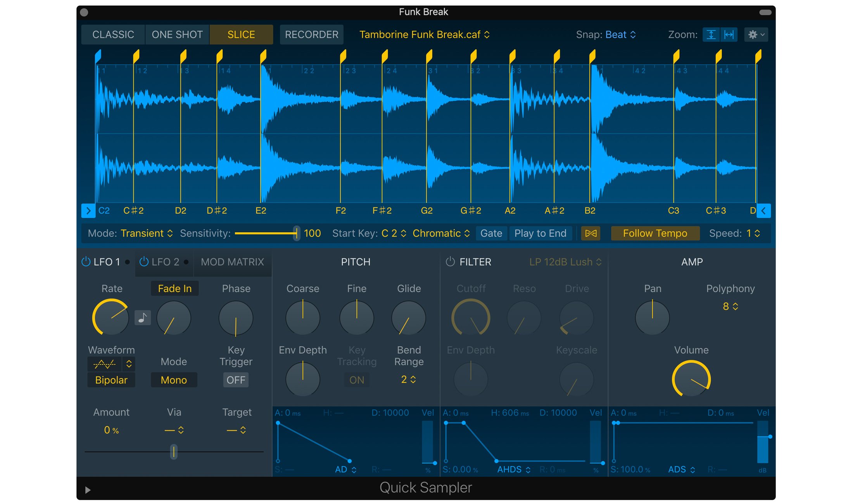Toggle Follow Tempo off
853x504 pixels.
click(x=655, y=233)
